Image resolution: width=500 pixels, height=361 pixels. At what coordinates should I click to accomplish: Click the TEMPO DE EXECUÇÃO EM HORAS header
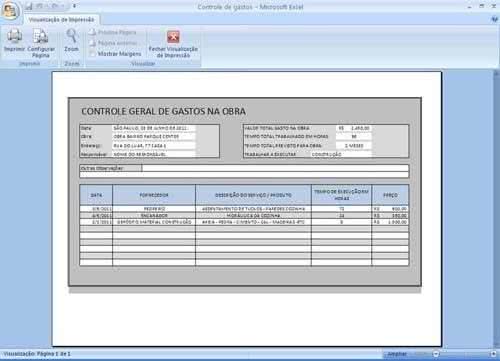pos(341,195)
